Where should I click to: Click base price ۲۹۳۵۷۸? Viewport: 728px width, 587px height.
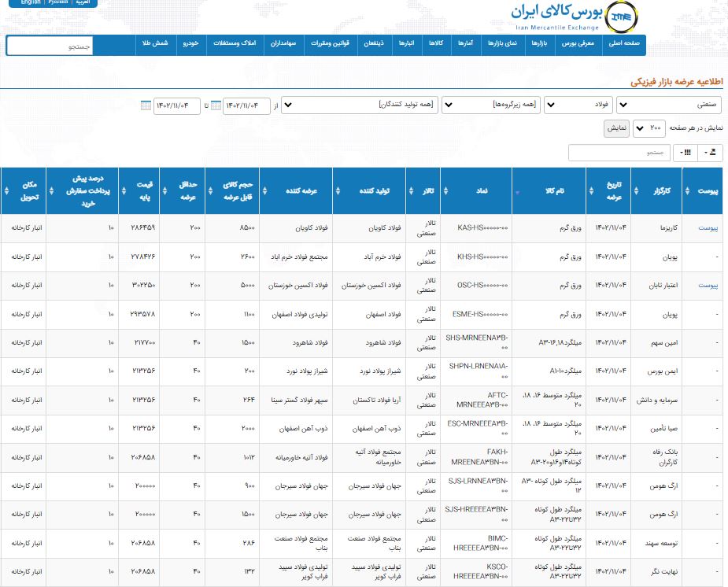[x=142, y=314]
